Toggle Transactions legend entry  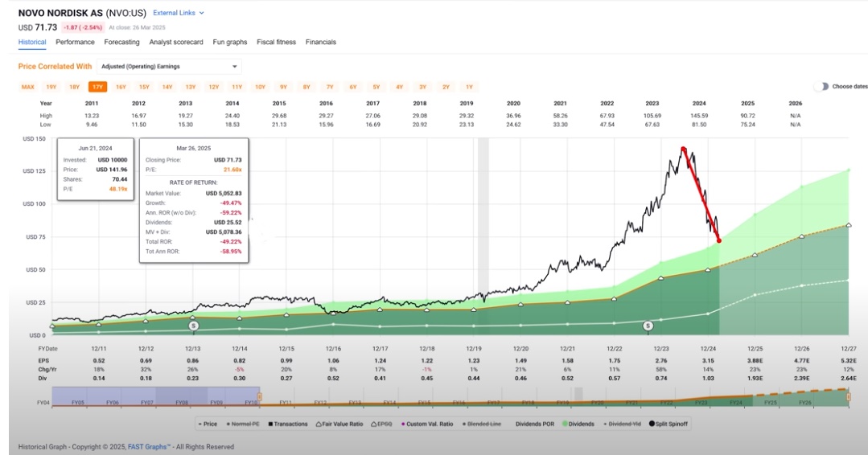point(288,424)
